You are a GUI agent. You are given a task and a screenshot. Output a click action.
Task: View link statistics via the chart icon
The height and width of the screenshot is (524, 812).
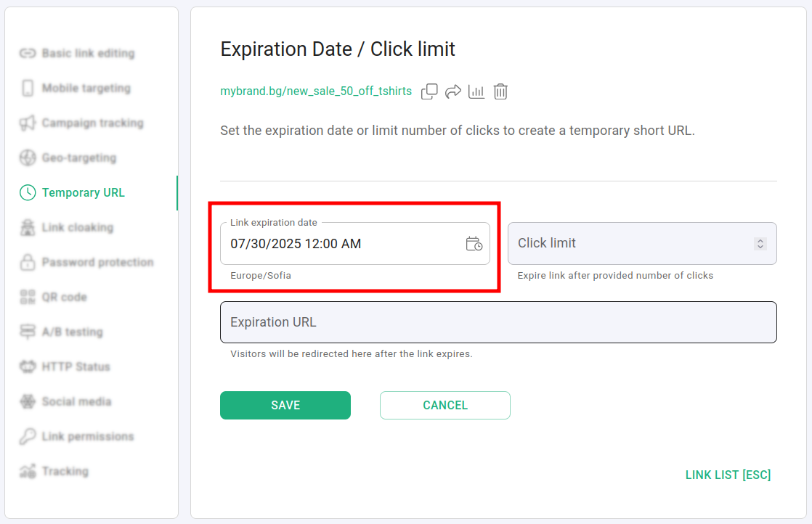coord(476,91)
